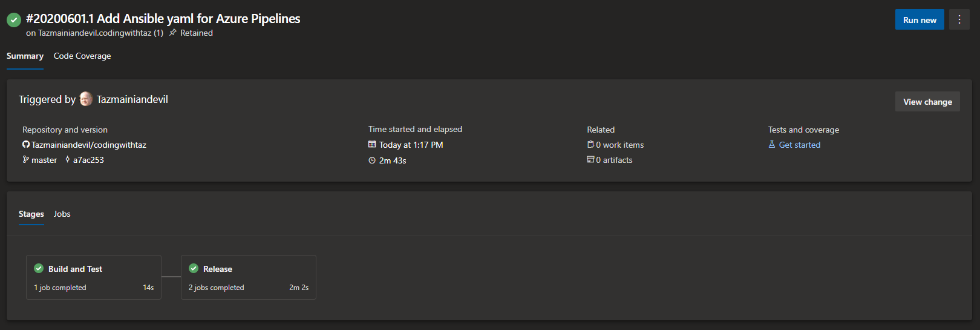Viewport: 980px width, 330px height.
Task: Open the Build and Test stage card
Action: [x=94, y=277]
